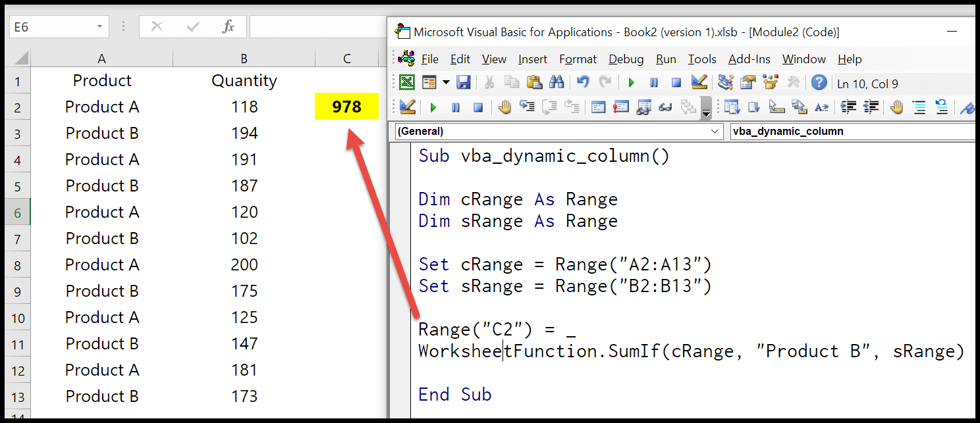This screenshot has width=980, height=423.
Task: Run the macro with the green Run button
Action: [x=630, y=82]
